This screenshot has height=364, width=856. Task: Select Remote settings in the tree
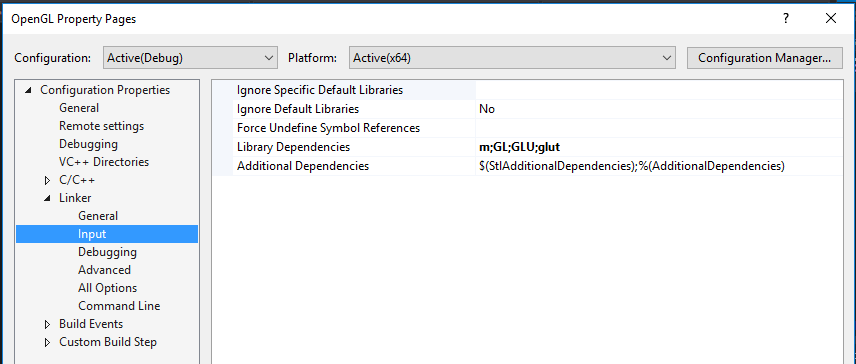[x=102, y=126]
